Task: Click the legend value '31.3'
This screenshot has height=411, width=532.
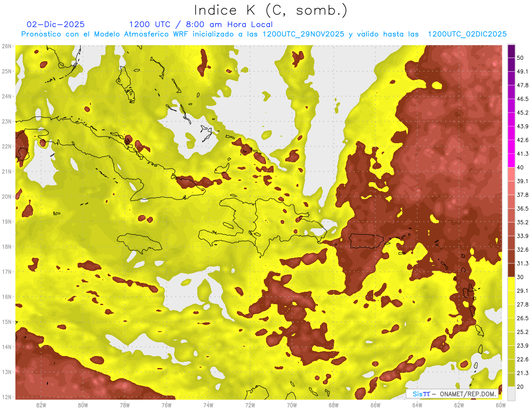Action: pyautogui.click(x=523, y=263)
